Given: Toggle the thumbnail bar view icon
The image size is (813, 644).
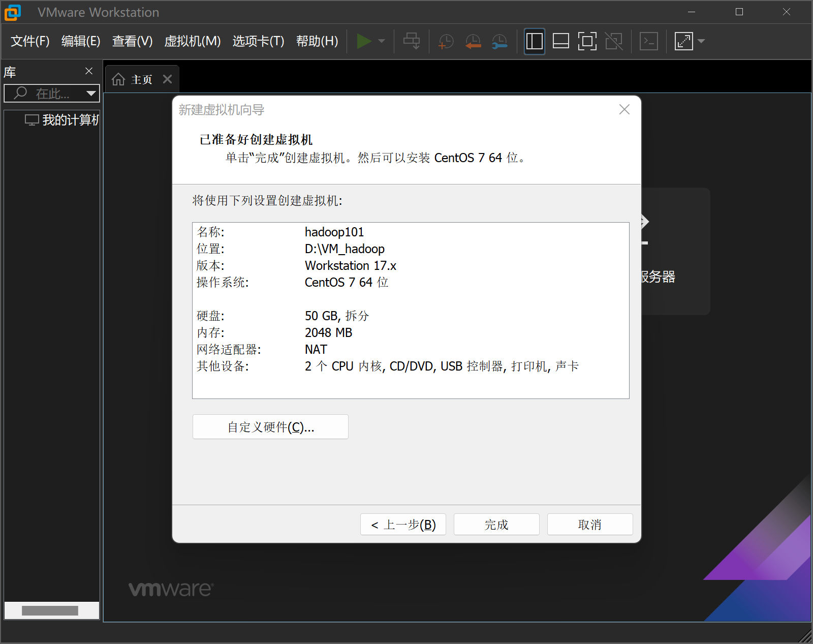Looking at the screenshot, I should [x=560, y=41].
